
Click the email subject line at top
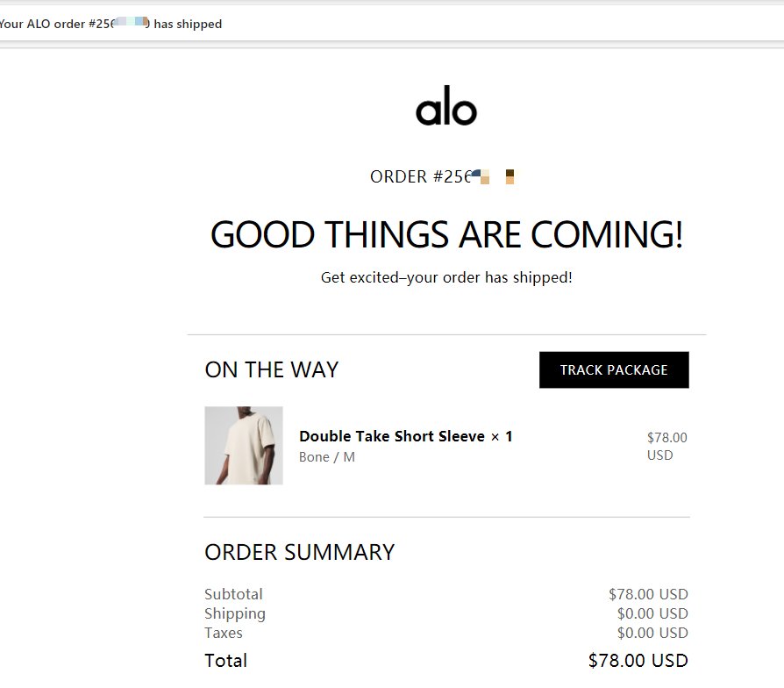(x=110, y=25)
